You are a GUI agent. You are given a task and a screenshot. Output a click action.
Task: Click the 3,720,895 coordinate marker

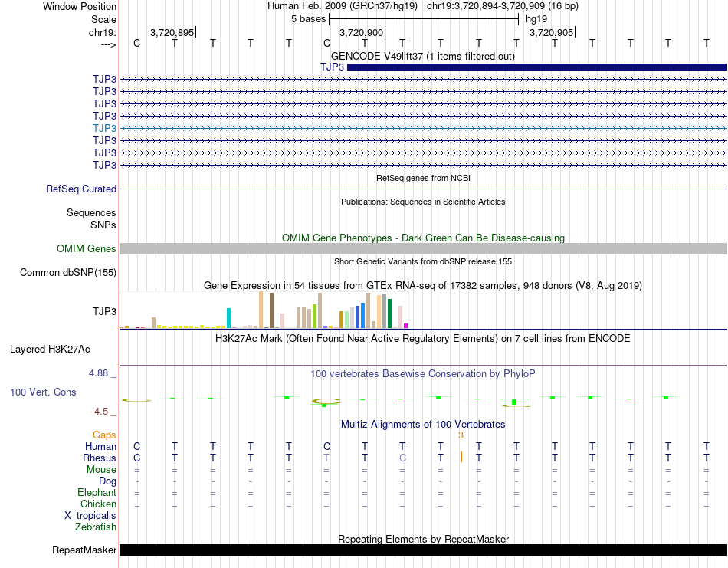pyautogui.click(x=172, y=32)
